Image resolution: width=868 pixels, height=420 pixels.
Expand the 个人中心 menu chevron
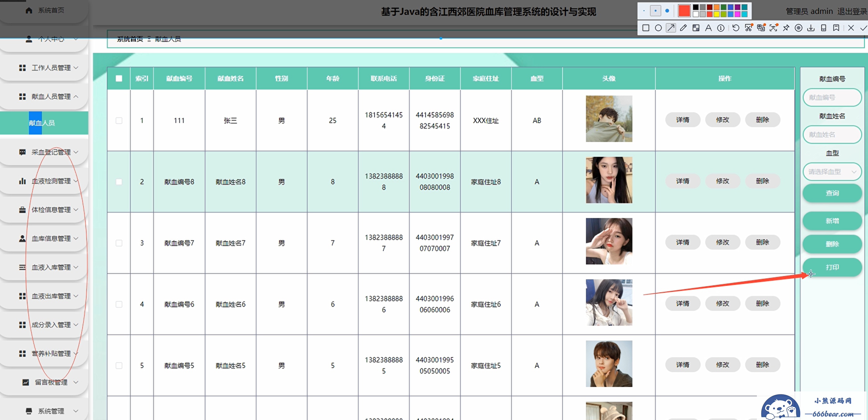coord(76,39)
